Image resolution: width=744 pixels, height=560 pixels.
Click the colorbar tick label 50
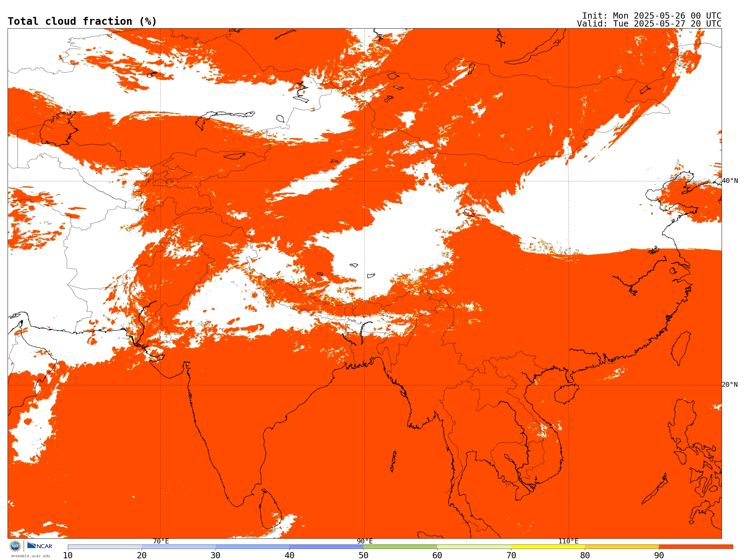click(x=363, y=556)
